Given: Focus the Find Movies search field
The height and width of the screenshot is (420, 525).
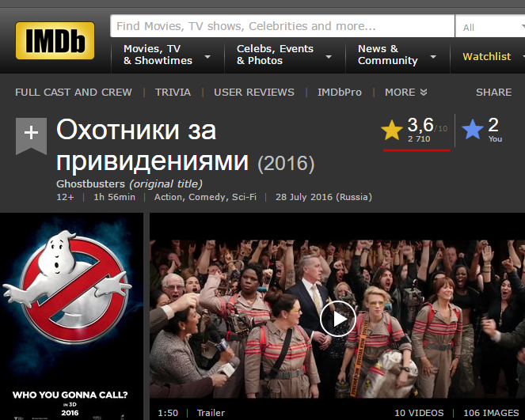Looking at the screenshot, I should tap(282, 26).
